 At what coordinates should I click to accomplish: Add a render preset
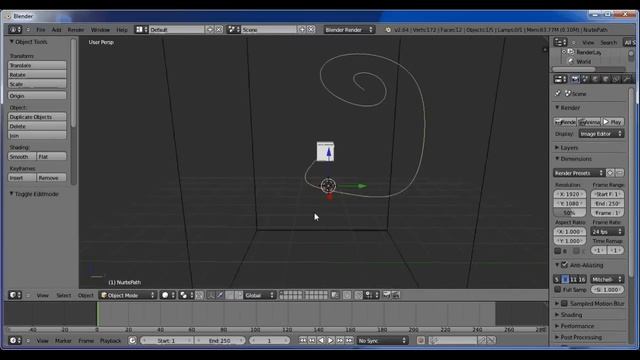click(x=610, y=173)
